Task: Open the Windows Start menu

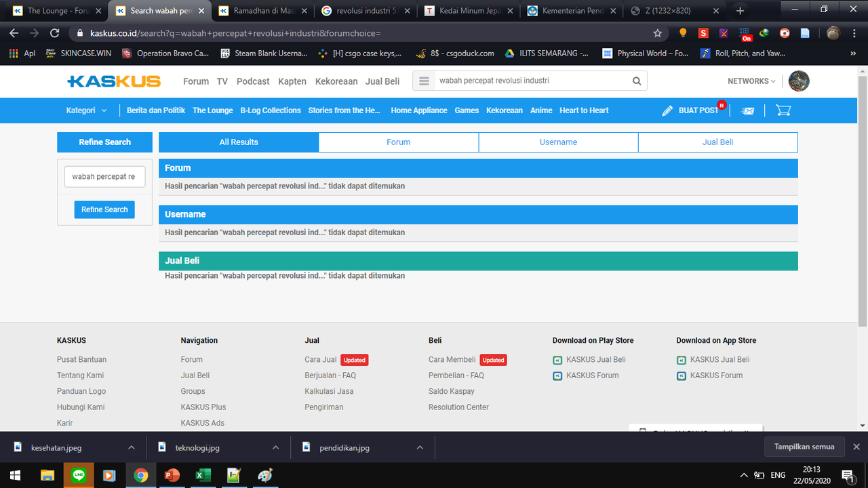Action: pyautogui.click(x=15, y=475)
